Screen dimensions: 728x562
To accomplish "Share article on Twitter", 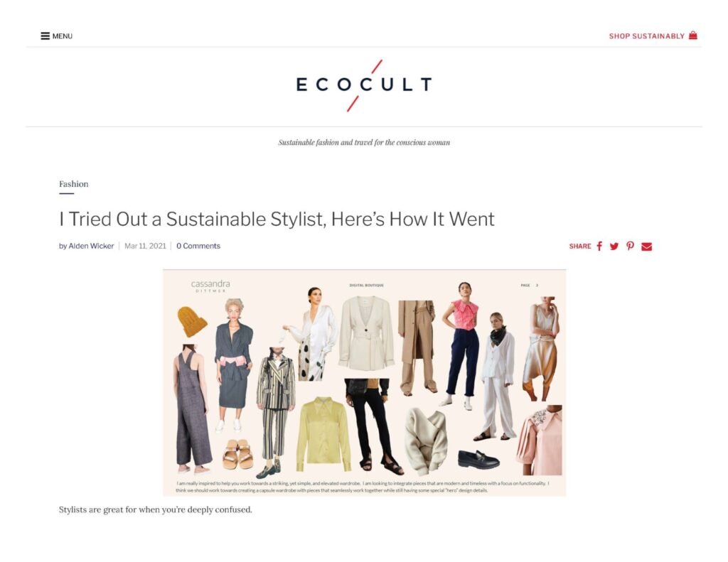I will pos(614,247).
